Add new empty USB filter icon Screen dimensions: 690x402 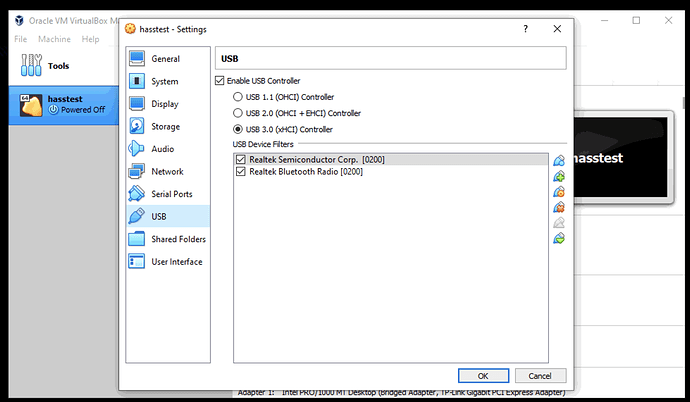tap(559, 161)
